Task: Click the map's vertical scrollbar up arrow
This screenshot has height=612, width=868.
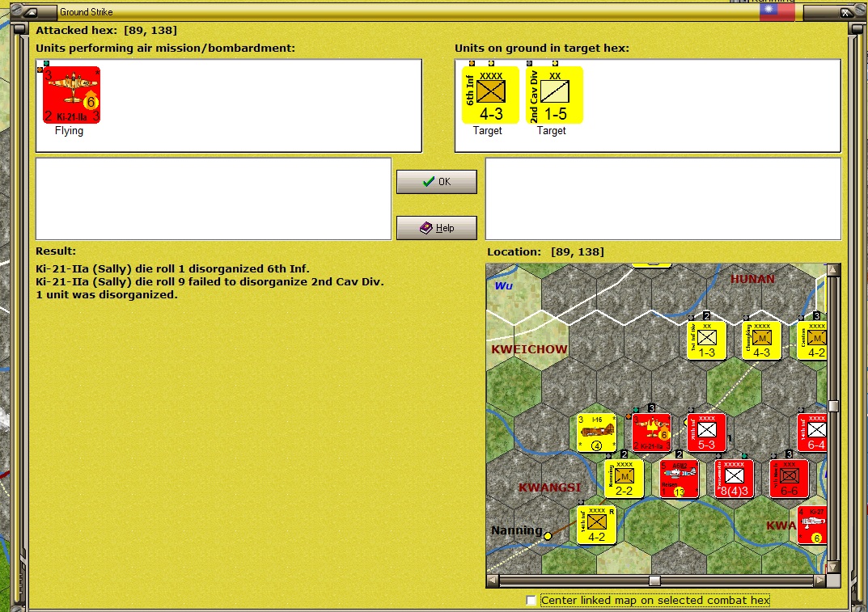Action: pyautogui.click(x=834, y=270)
